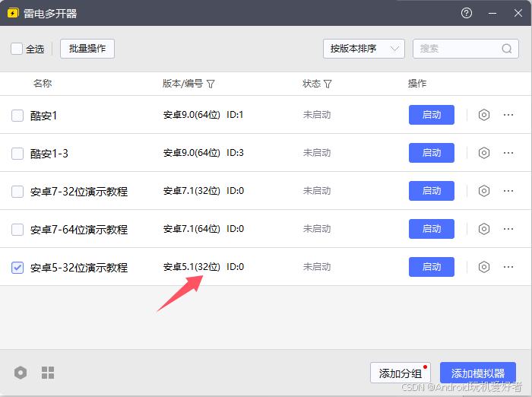This screenshot has height=397, width=532.
Task: Open settings gear for 安卓7-32位演示教程
Action: coord(484,191)
